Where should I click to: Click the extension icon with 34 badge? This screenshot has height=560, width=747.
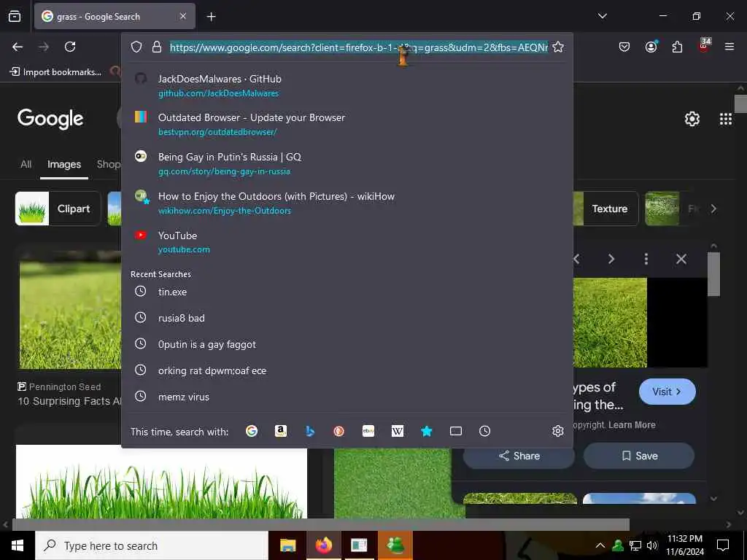tap(704, 46)
